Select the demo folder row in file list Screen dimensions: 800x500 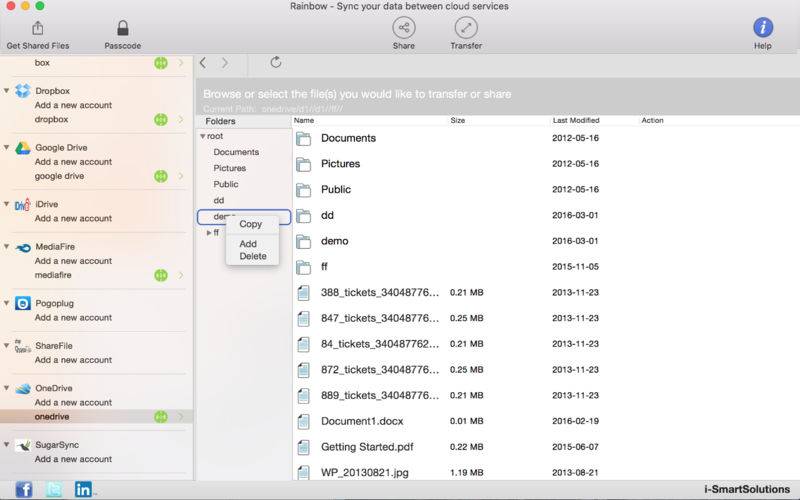(x=546, y=241)
